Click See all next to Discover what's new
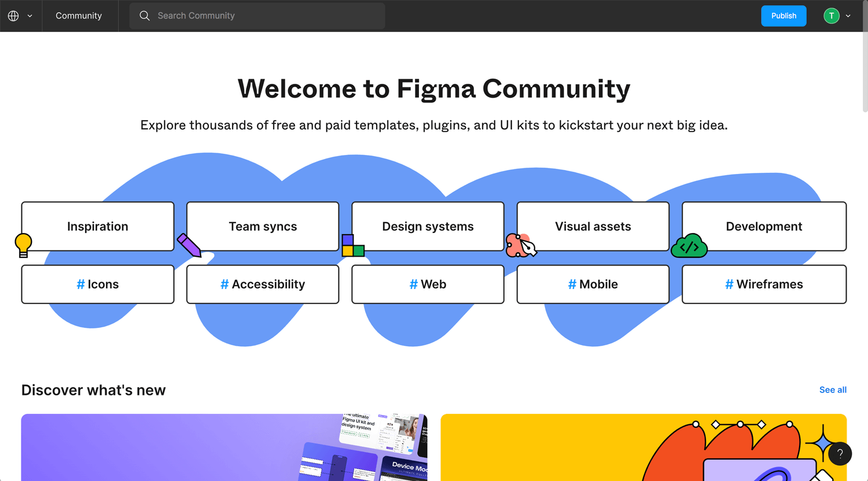Viewport: 868px width, 481px height. 833,390
